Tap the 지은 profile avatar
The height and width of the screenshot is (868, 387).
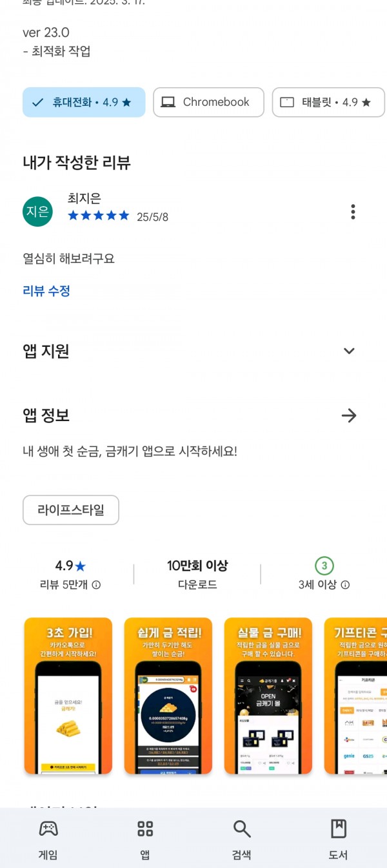point(37,211)
